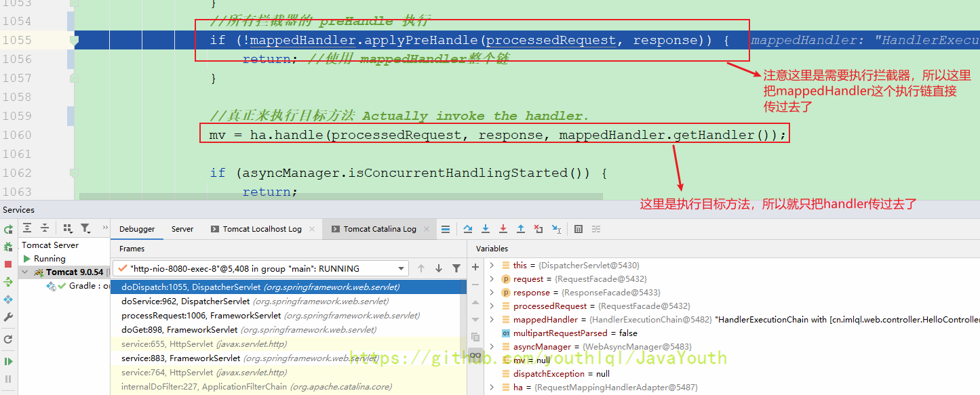980x395 pixels.
Task: Click the Step Out icon
Action: click(521, 229)
